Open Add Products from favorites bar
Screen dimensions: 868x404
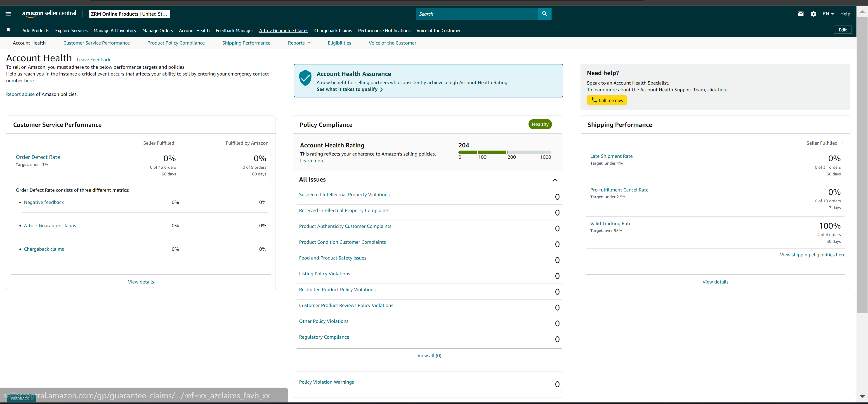point(36,30)
